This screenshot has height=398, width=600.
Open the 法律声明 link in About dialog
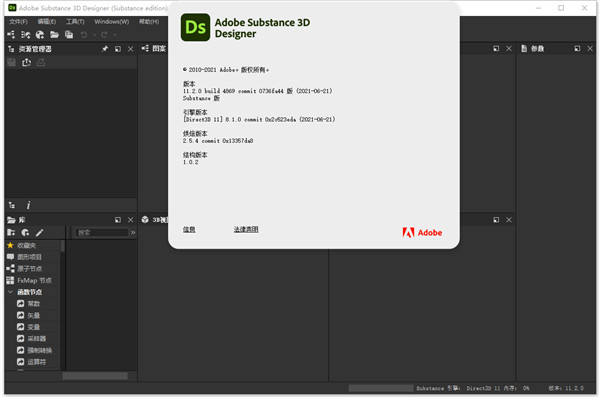point(246,229)
